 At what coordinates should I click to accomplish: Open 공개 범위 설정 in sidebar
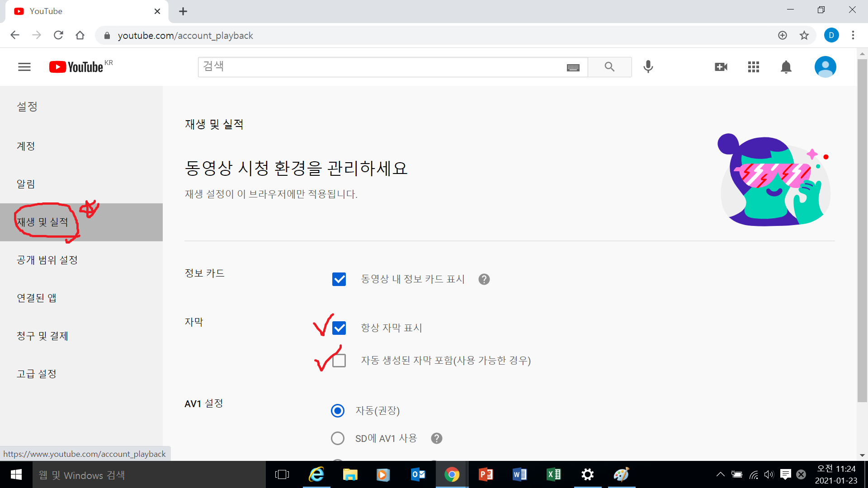tap(47, 260)
